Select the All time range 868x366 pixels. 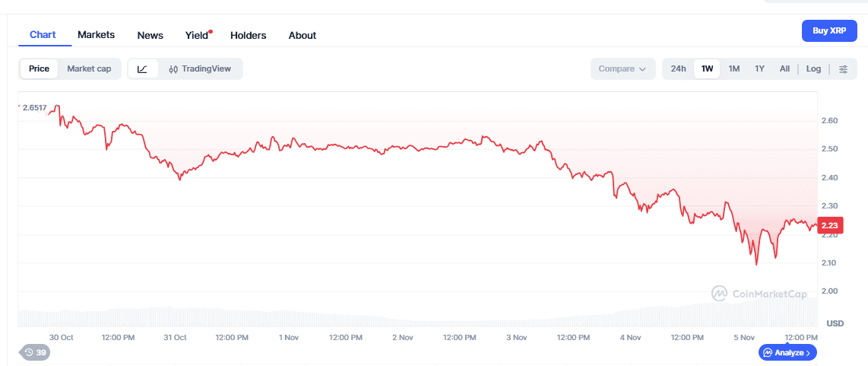784,69
